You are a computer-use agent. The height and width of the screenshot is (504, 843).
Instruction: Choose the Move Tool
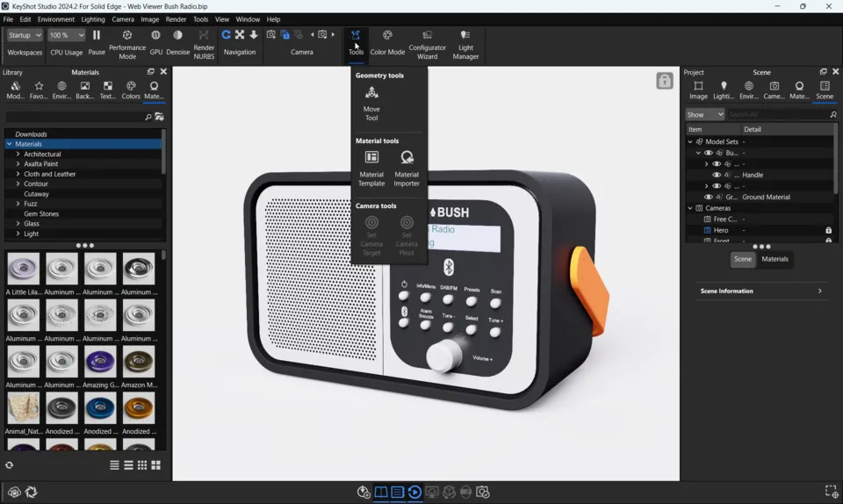pos(371,104)
